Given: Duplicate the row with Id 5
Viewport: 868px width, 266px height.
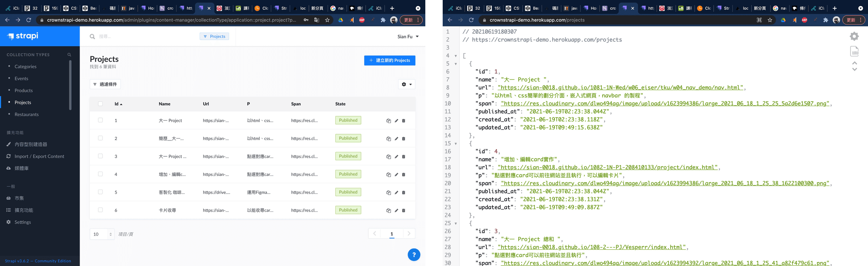Looking at the screenshot, I should 388,193.
